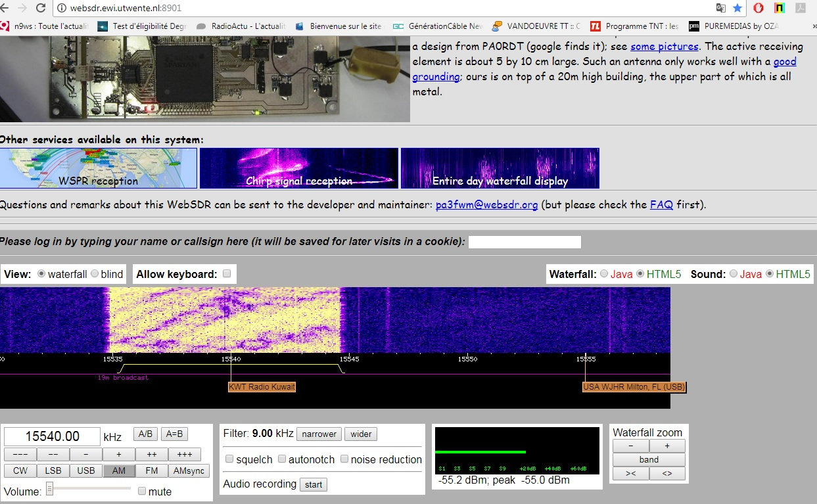Click the browser reload icon
Viewport: 817px width, 504px height.
coord(41,8)
